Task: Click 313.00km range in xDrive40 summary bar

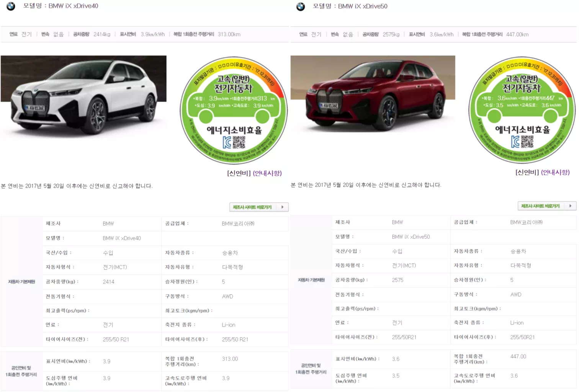Action: tap(229, 34)
